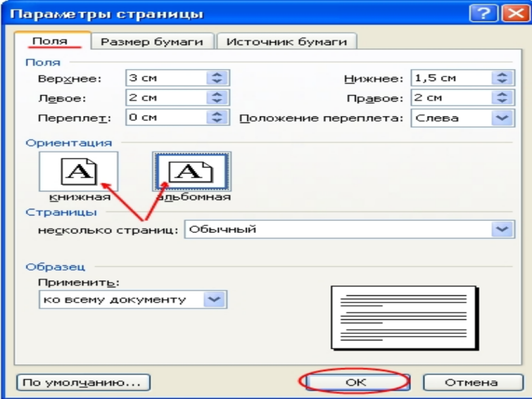Adjust the Нижнее margin spinner arrows
This screenshot has height=399, width=532.
tap(502, 78)
